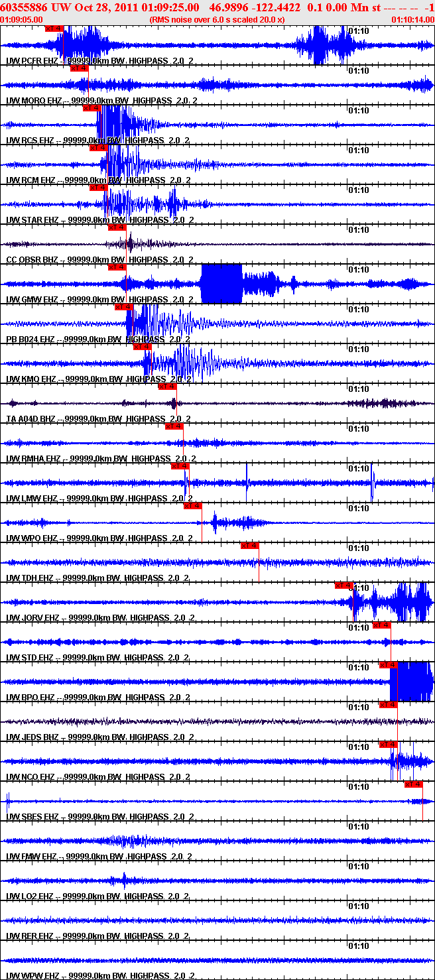Click the red arrival marker on RCS trace

(92, 108)
